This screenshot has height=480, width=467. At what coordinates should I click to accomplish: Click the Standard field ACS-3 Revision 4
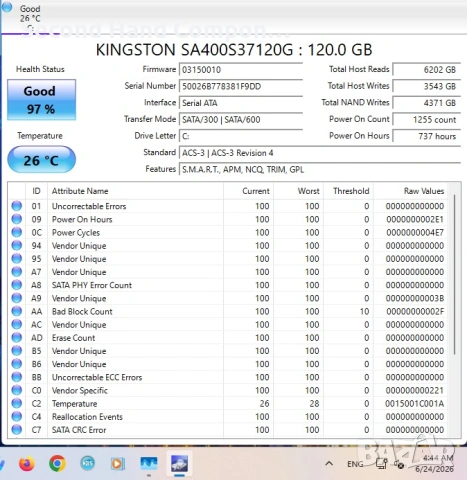(320, 153)
